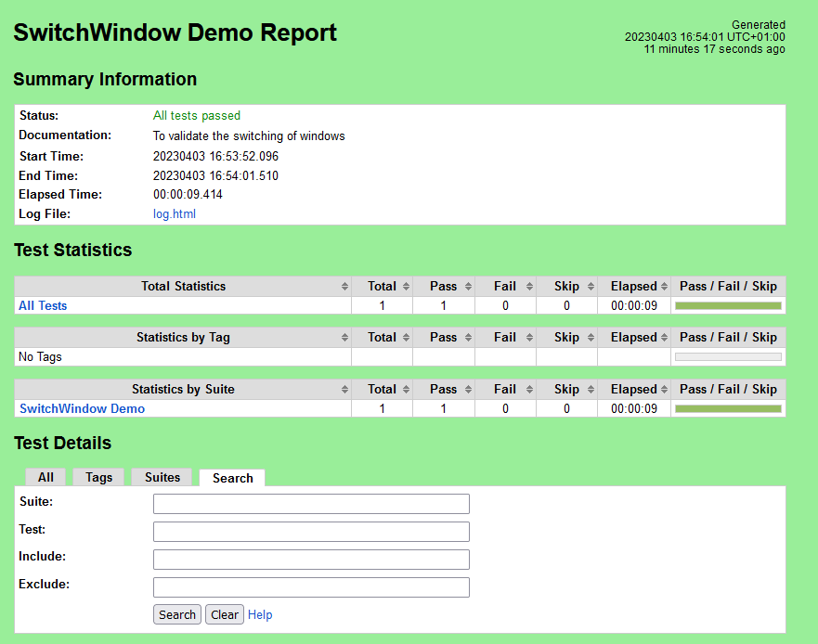818x644 pixels.
Task: Click the All Tests pass/fail progress bar
Action: coord(728,305)
